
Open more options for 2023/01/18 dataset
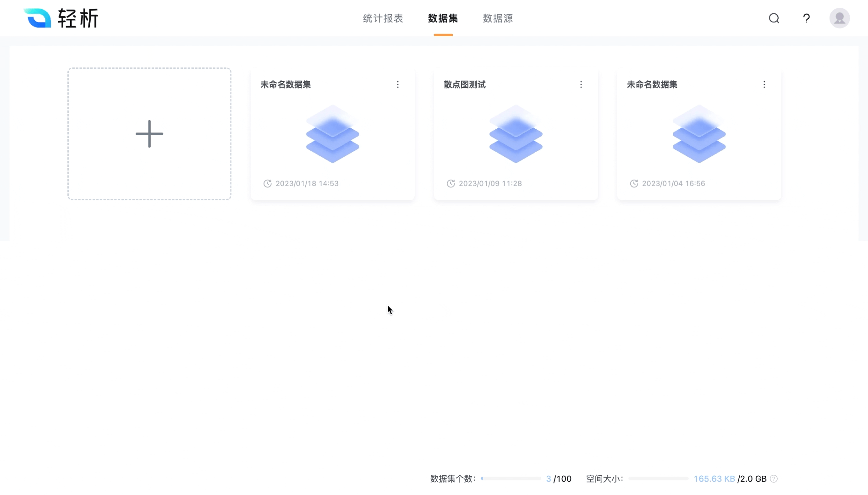point(398,84)
